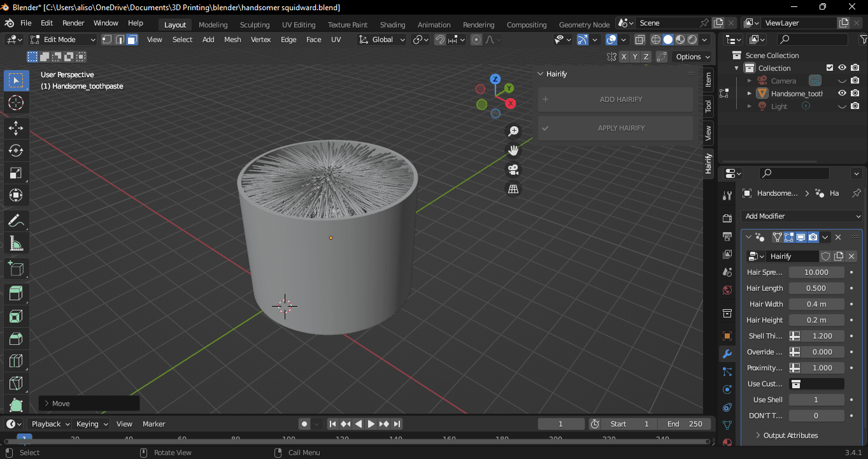Click the Hairify node group name field

tap(793, 256)
